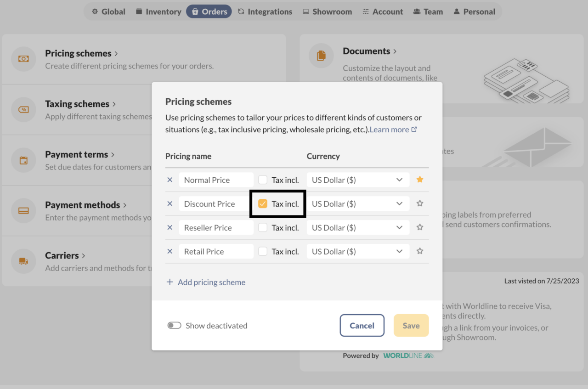Go to the Integrations tab
Viewport: 588px width, 389px height.
(x=265, y=11)
